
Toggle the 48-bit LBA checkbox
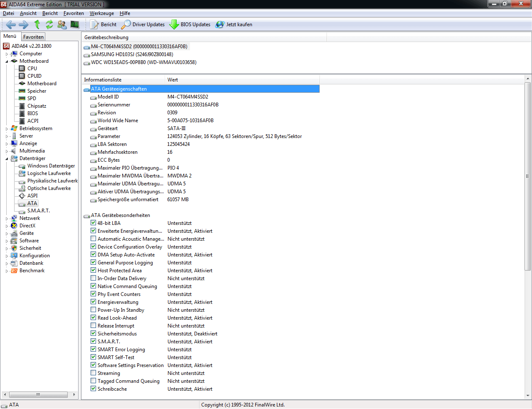point(94,223)
